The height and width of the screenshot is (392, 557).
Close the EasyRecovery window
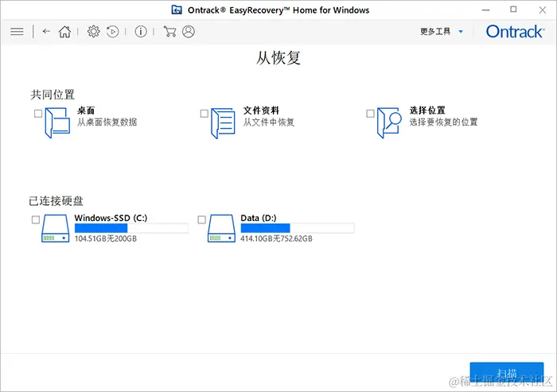(542, 10)
